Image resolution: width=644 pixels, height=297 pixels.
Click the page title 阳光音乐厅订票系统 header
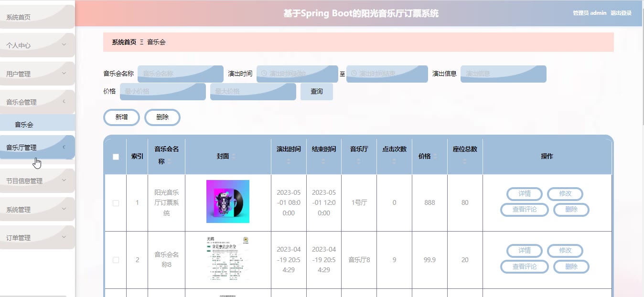click(x=361, y=13)
